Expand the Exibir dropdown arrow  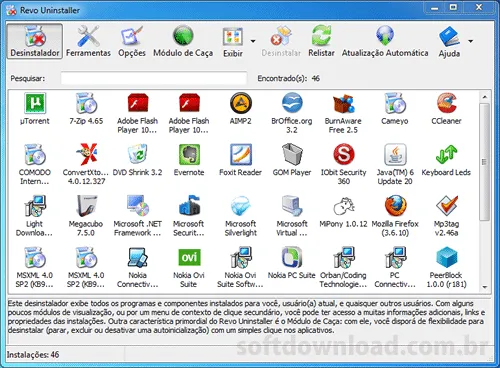[253, 41]
